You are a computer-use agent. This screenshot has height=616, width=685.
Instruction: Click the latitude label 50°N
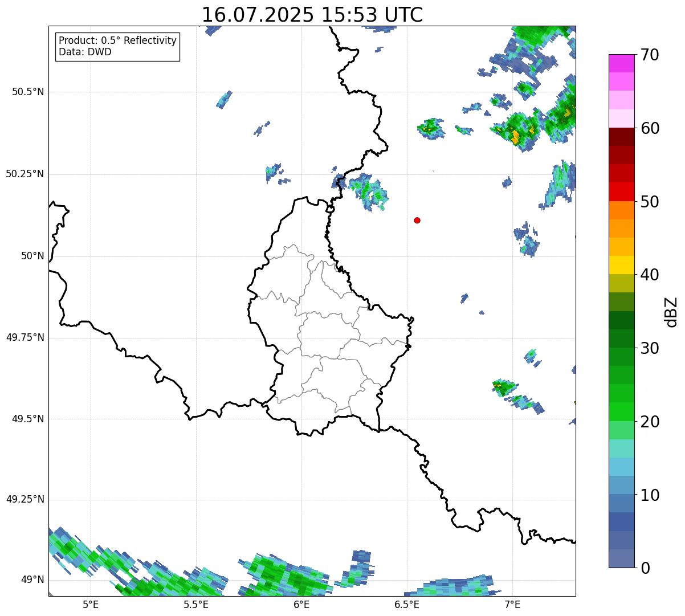[32, 256]
